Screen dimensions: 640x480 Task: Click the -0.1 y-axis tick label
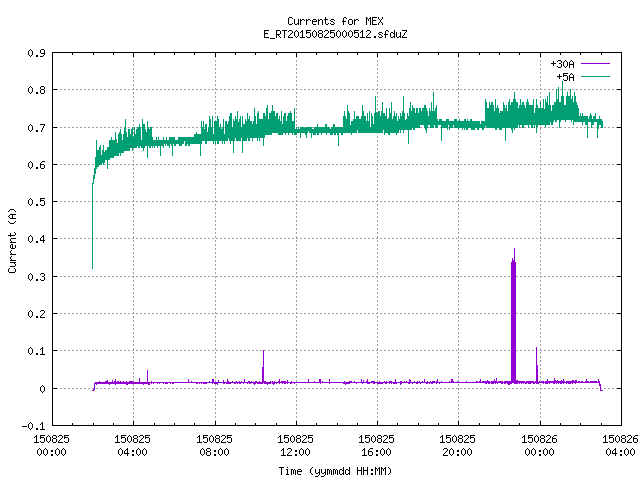(x=33, y=426)
